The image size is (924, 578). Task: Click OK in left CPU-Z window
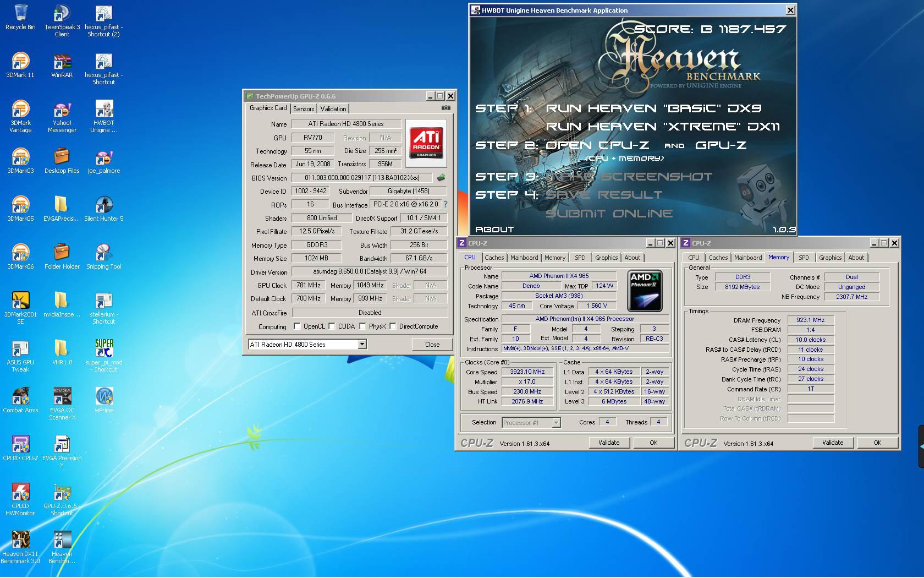click(x=653, y=443)
